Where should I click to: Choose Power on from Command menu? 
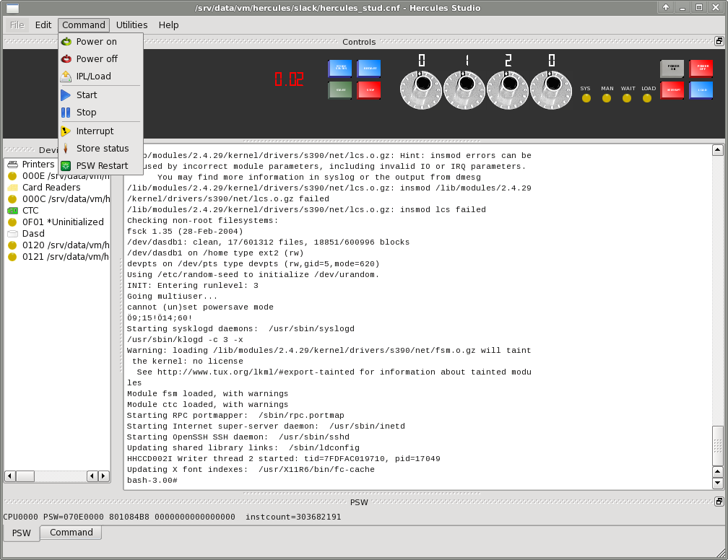pos(101,42)
